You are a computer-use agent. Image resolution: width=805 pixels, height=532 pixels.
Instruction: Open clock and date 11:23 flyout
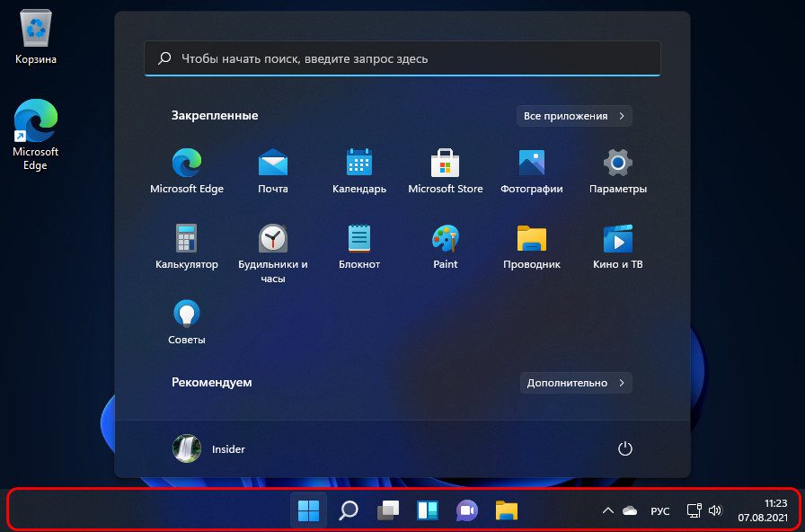point(763,510)
